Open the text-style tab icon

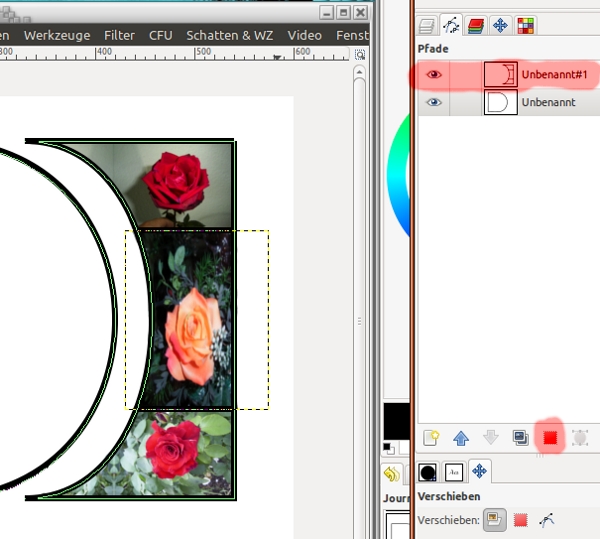coord(454,472)
